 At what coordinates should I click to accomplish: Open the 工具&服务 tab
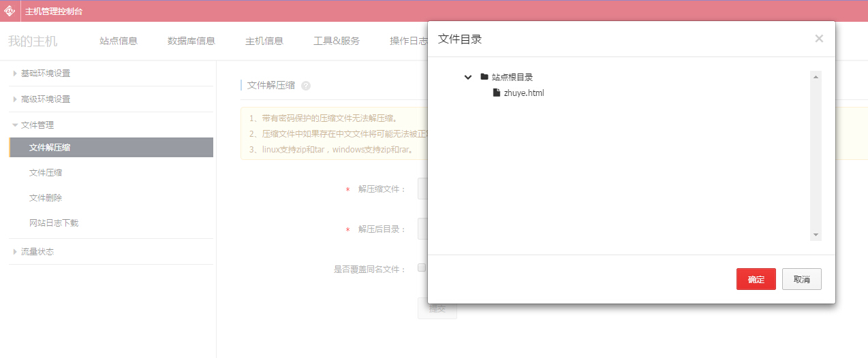pyautogui.click(x=337, y=41)
